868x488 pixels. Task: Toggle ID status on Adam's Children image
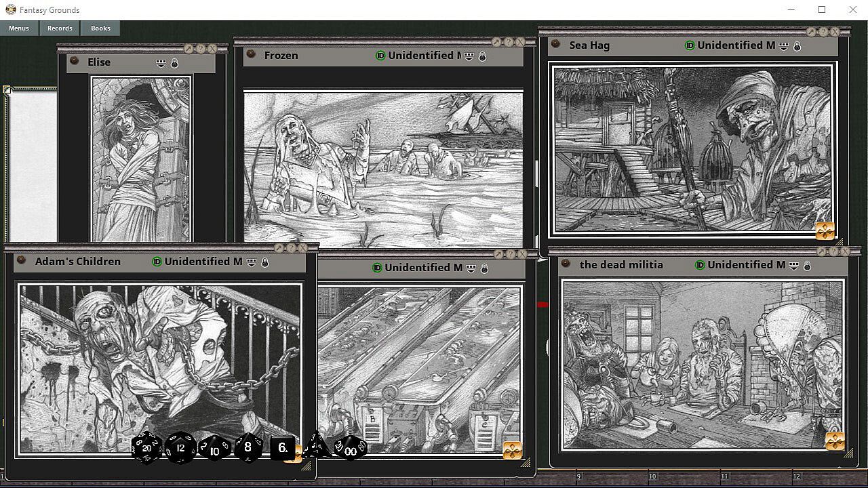(157, 262)
